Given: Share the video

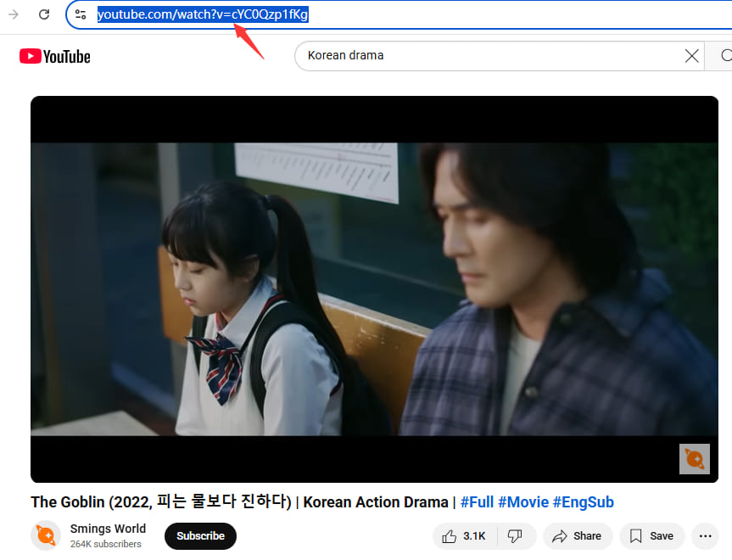Looking at the screenshot, I should coord(578,536).
